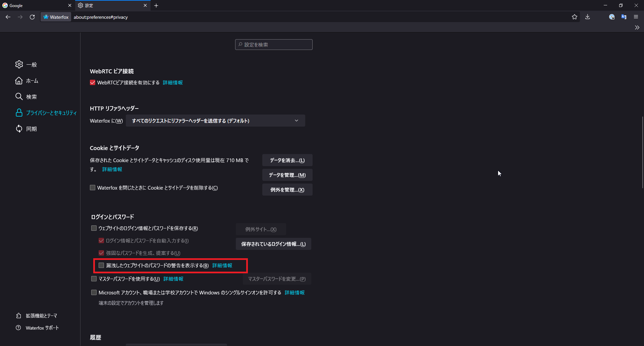Click the puzzle icon for extensions and themes
This screenshot has height=346, width=644.
pos(18,316)
